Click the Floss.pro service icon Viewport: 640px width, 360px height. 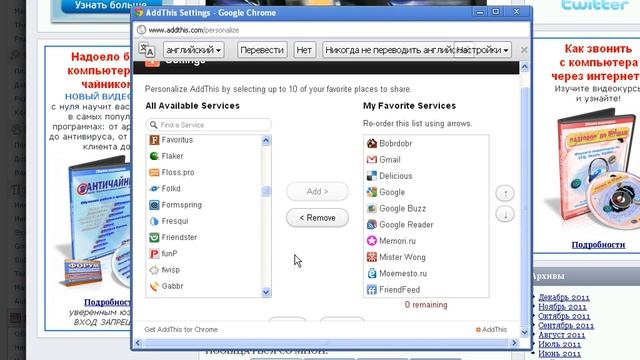point(154,172)
